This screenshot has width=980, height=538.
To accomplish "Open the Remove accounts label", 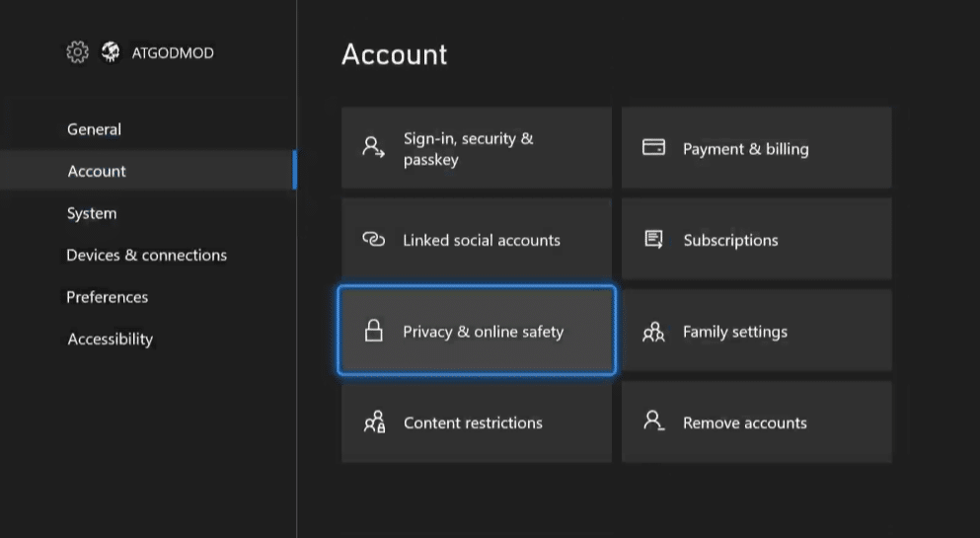I will coord(744,423).
